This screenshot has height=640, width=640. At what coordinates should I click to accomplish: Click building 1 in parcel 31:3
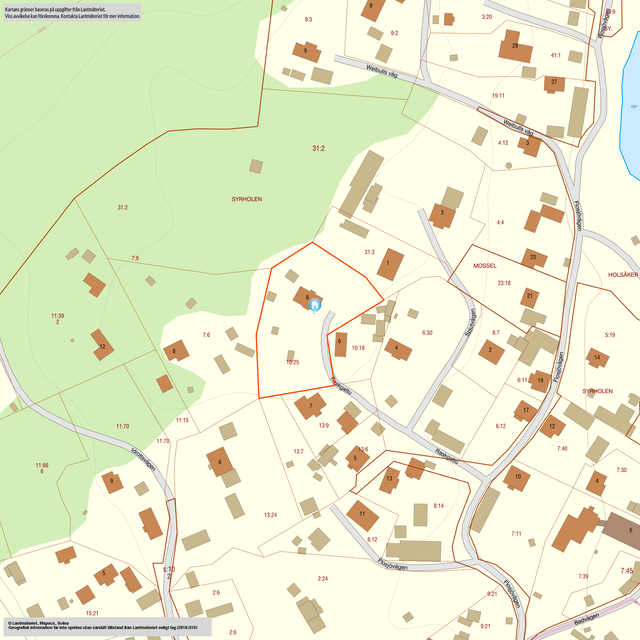[389, 264]
